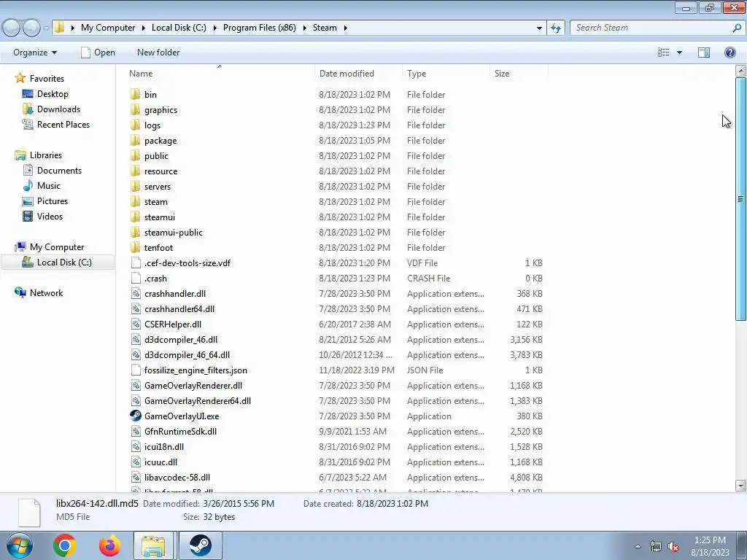The height and width of the screenshot is (560, 747).
Task: Select the file .cef-dev-tools-size.vdf
Action: pos(187,262)
